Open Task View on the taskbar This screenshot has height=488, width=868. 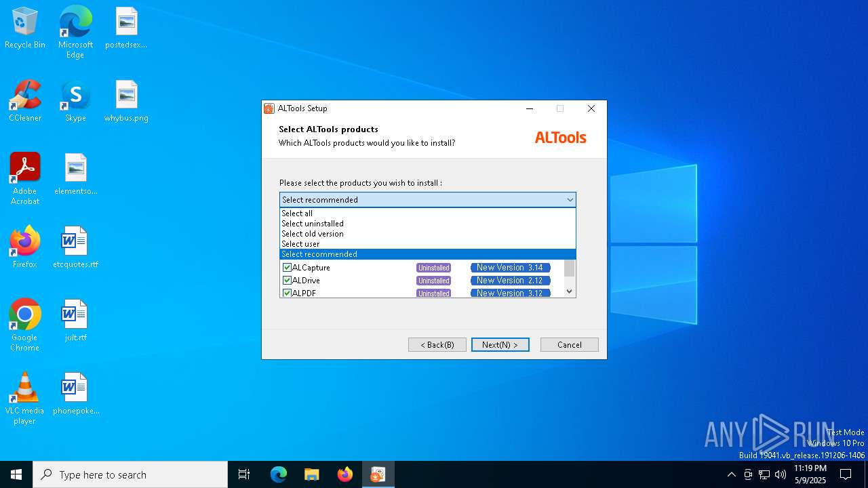pos(244,474)
